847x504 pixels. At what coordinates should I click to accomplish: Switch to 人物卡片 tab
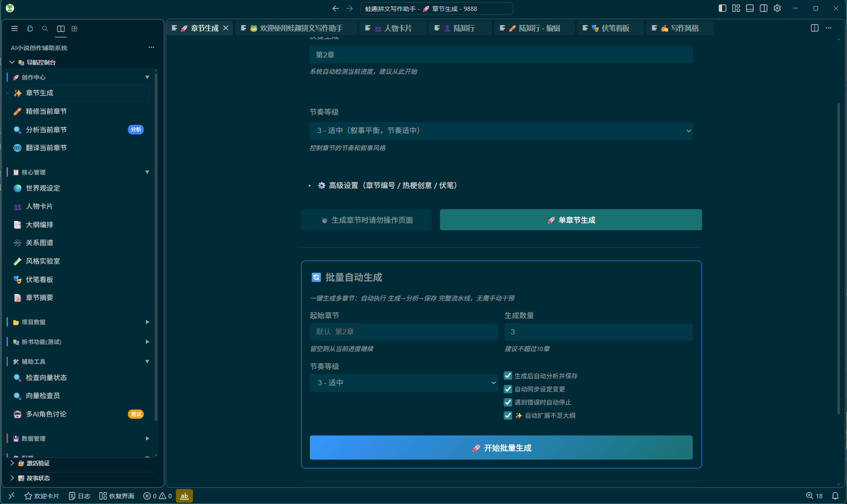[x=393, y=28]
